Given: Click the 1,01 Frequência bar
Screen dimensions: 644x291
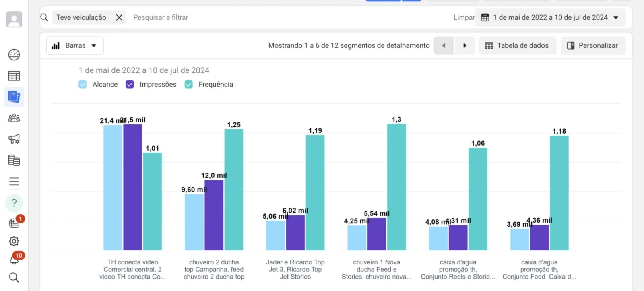Looking at the screenshot, I should (152, 201).
